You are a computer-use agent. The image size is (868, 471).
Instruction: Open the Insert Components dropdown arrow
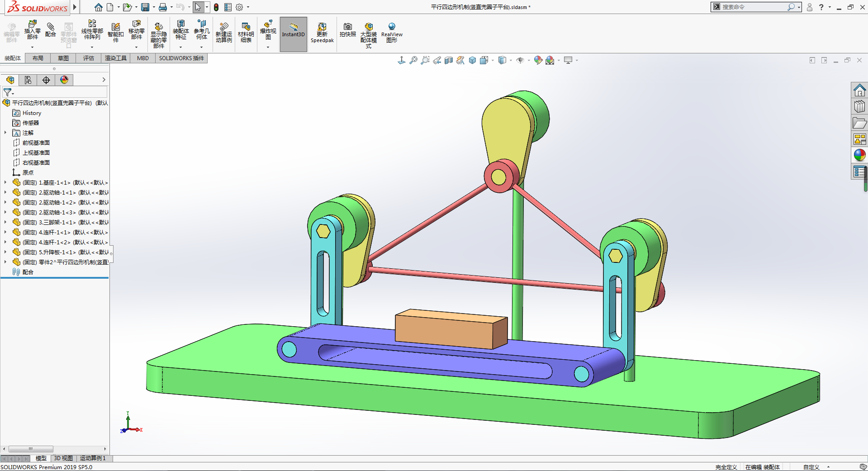click(x=32, y=47)
